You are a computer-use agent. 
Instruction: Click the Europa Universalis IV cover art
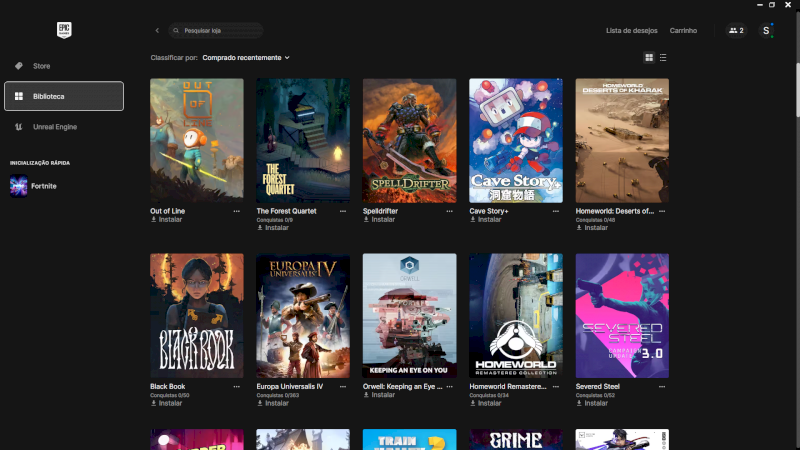pyautogui.click(x=303, y=315)
